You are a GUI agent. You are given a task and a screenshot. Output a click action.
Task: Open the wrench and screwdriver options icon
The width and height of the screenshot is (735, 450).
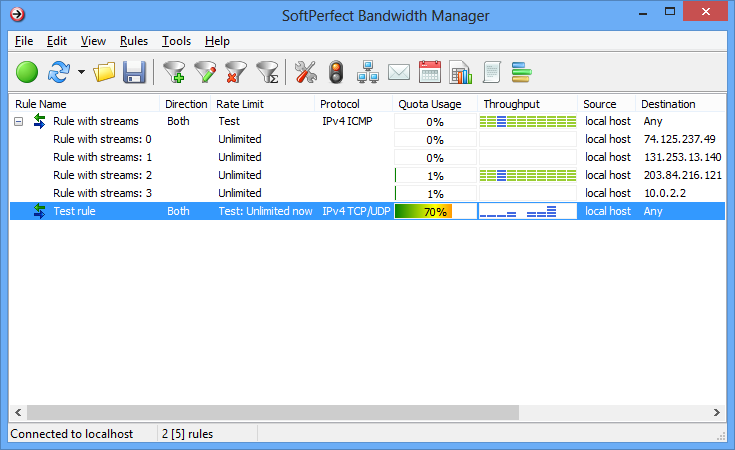click(x=306, y=72)
